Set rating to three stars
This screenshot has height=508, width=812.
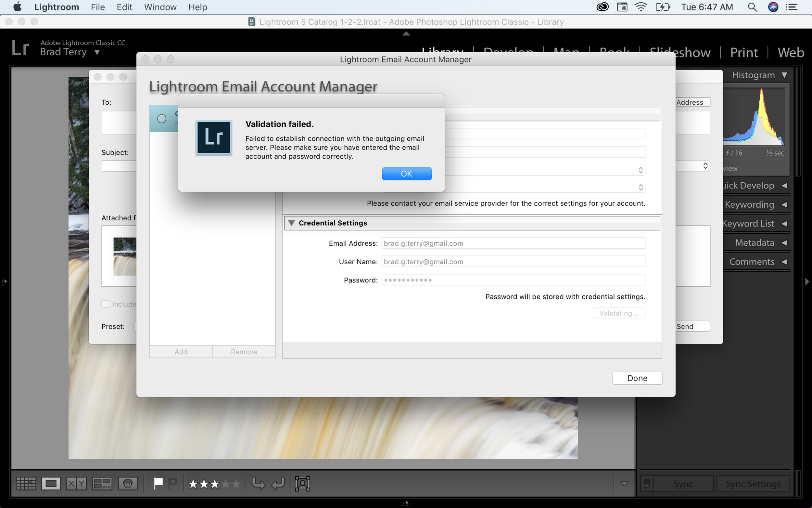point(215,484)
